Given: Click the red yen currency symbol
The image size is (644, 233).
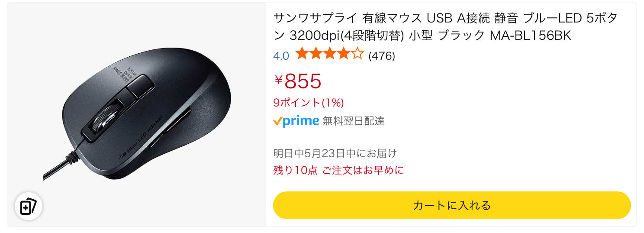Looking at the screenshot, I should pos(279,80).
